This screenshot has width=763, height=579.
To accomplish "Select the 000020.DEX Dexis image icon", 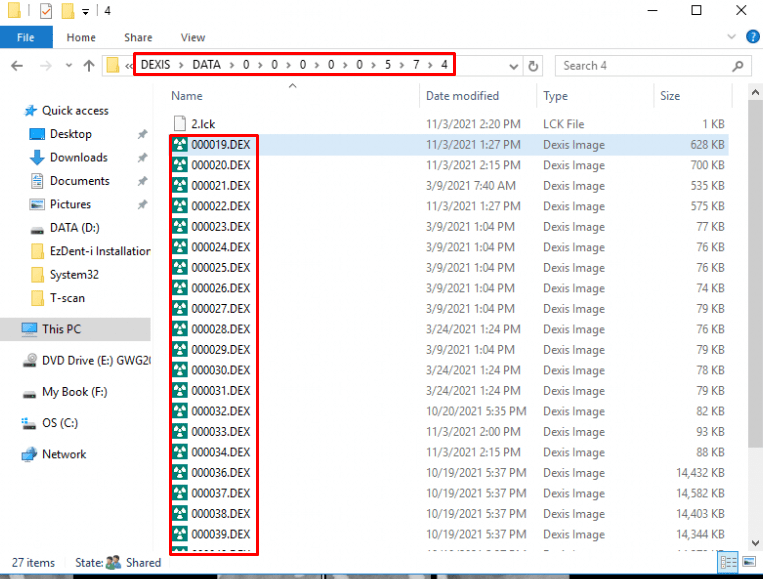I will [180, 165].
